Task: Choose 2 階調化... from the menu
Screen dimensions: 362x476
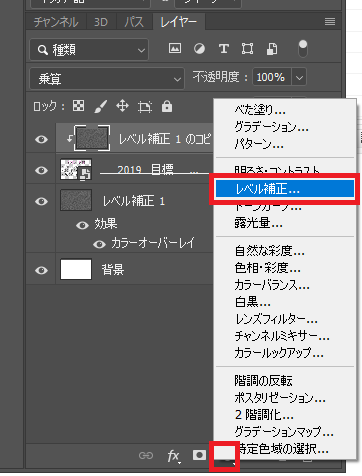Action: click(285, 415)
